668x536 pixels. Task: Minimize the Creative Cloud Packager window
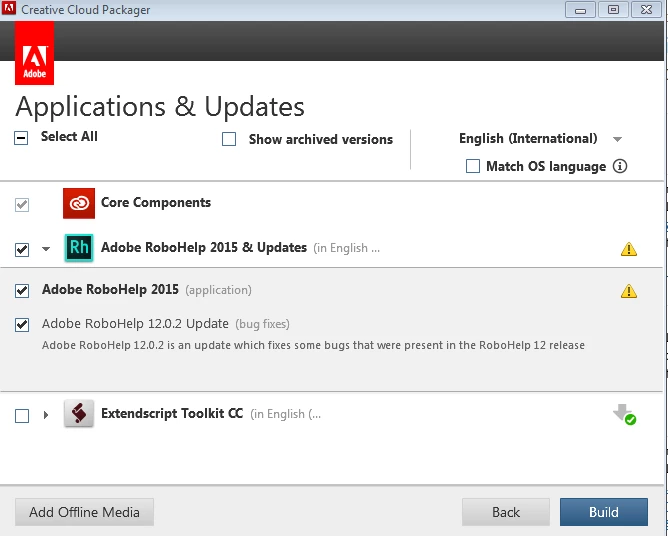point(580,10)
